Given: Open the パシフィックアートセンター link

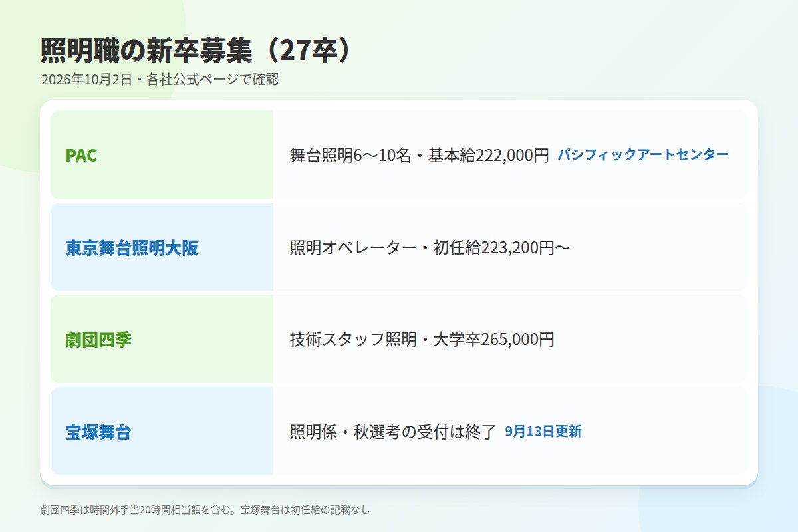Looking at the screenshot, I should click(642, 154).
